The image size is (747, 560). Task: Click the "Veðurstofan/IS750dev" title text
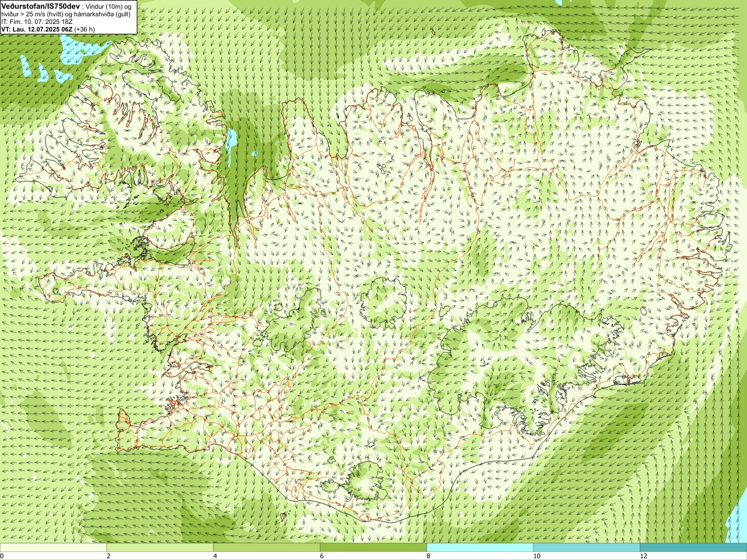click(41, 6)
